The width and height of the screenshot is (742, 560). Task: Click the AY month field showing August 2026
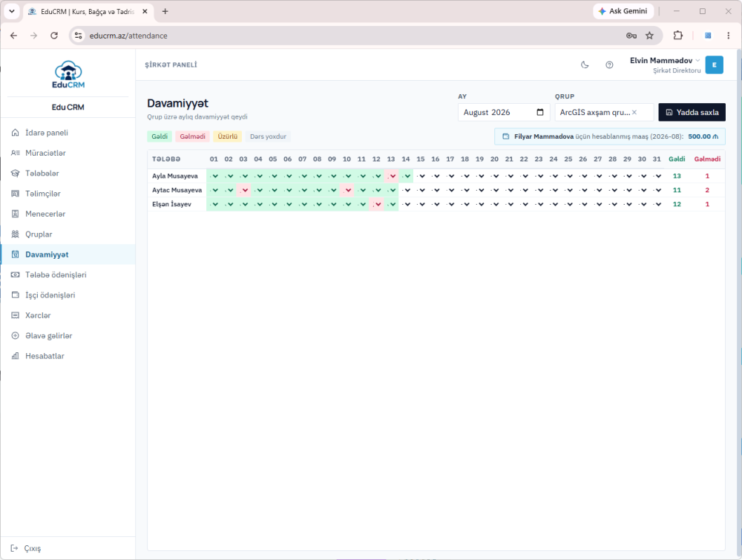click(504, 112)
